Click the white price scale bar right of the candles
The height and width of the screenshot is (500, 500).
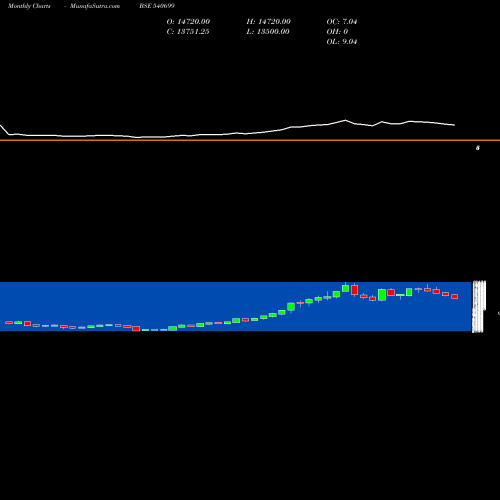click(479, 306)
